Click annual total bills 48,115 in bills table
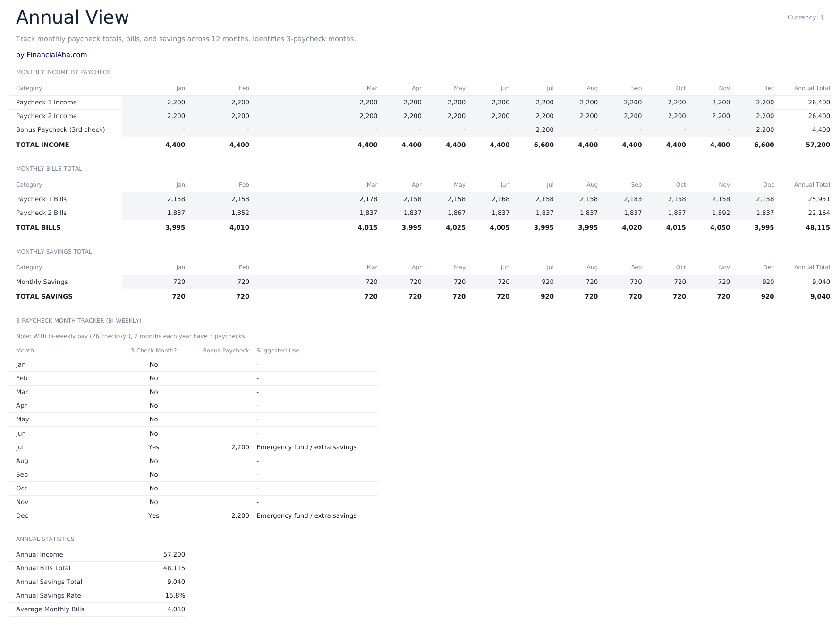The image size is (840, 626). (x=818, y=228)
